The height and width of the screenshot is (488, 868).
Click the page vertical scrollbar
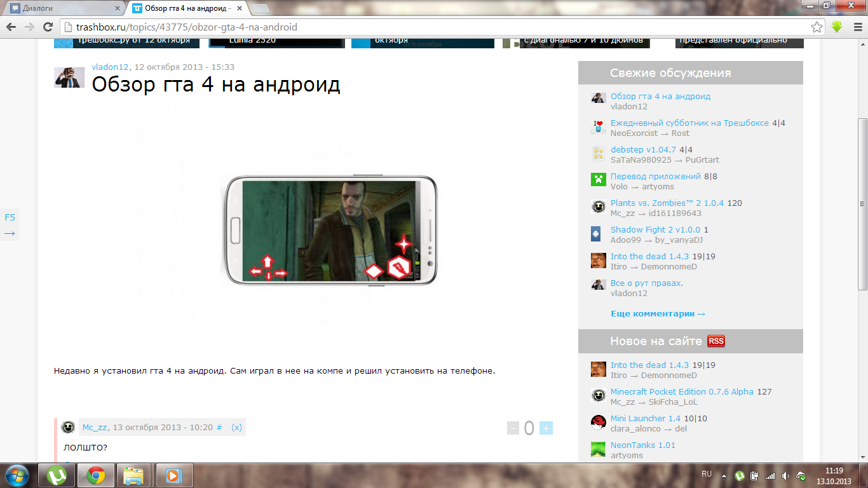click(x=862, y=203)
